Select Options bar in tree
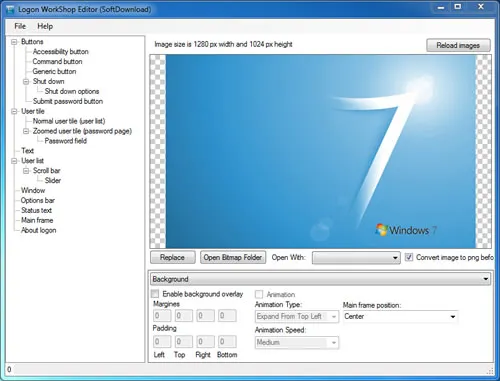The image size is (500, 381). 38,200
